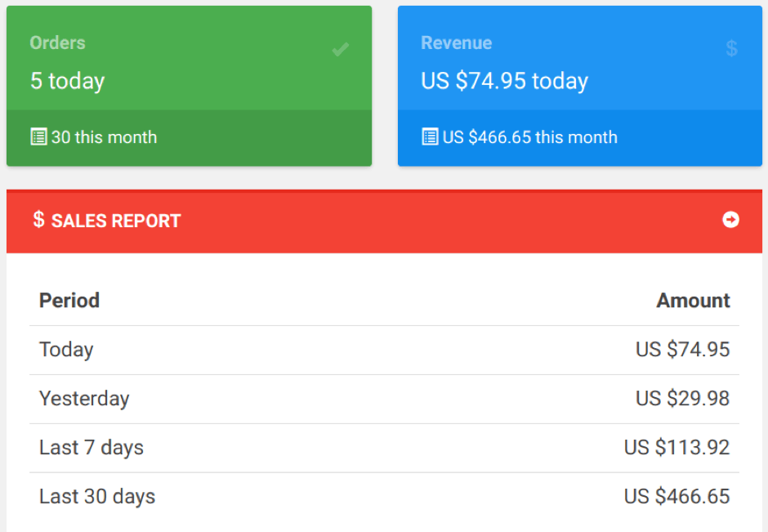Click the 'Amount' column header
This screenshot has height=532, width=768.
click(693, 301)
